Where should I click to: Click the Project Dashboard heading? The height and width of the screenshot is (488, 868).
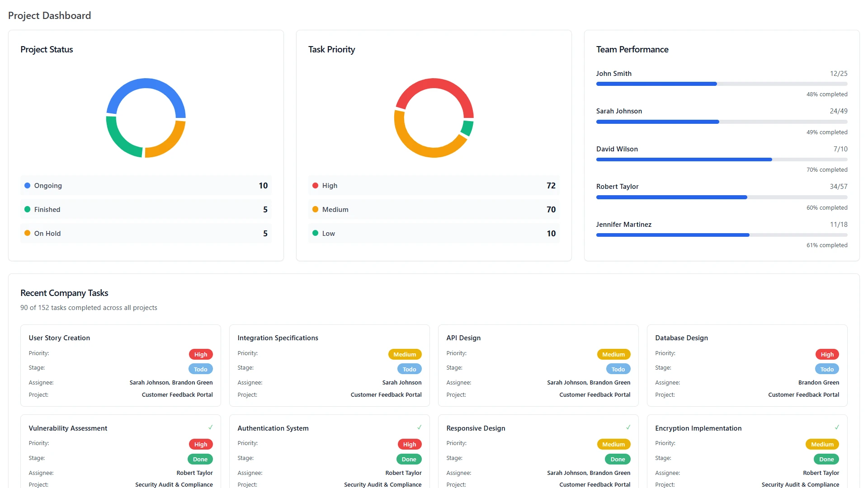pos(50,15)
